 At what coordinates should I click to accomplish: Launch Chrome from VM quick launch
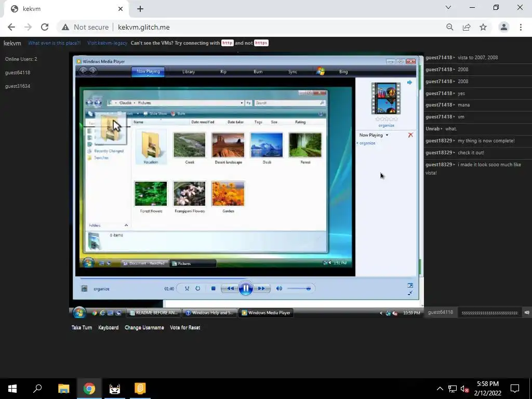click(x=95, y=313)
